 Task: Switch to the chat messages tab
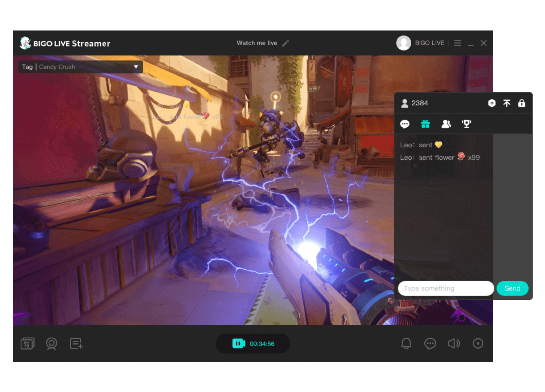[405, 124]
